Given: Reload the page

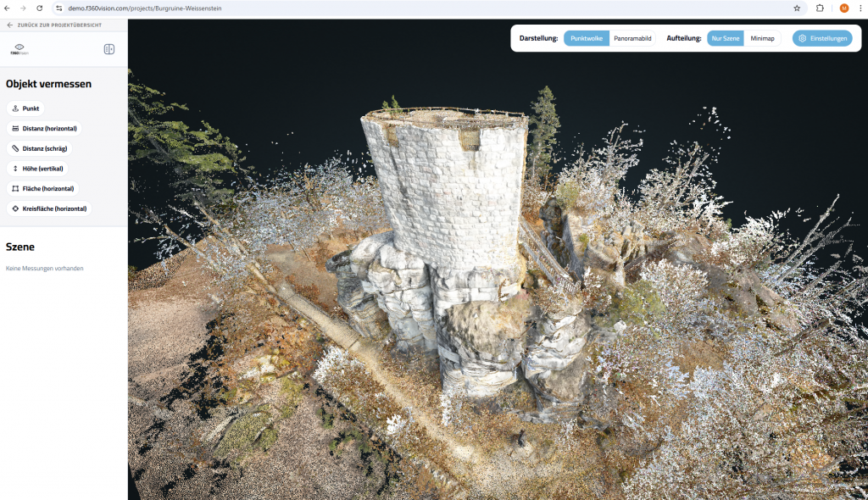Looking at the screenshot, I should click(39, 8).
